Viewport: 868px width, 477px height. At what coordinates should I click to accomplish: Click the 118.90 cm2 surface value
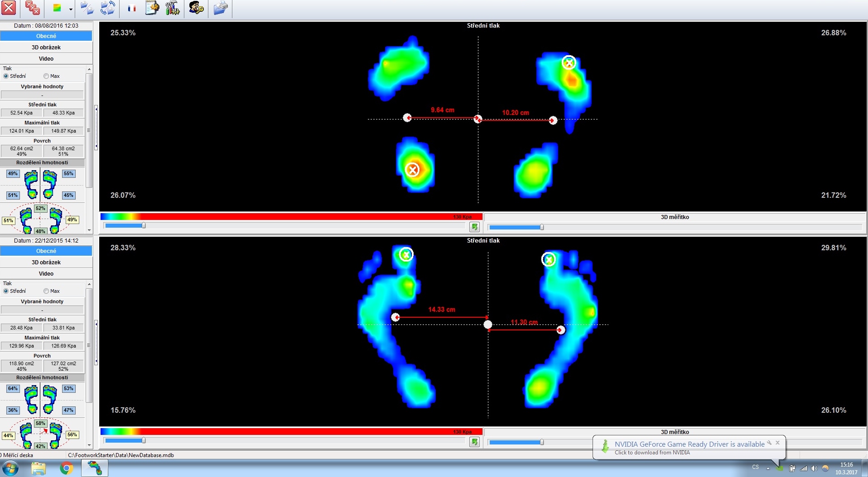click(21, 366)
